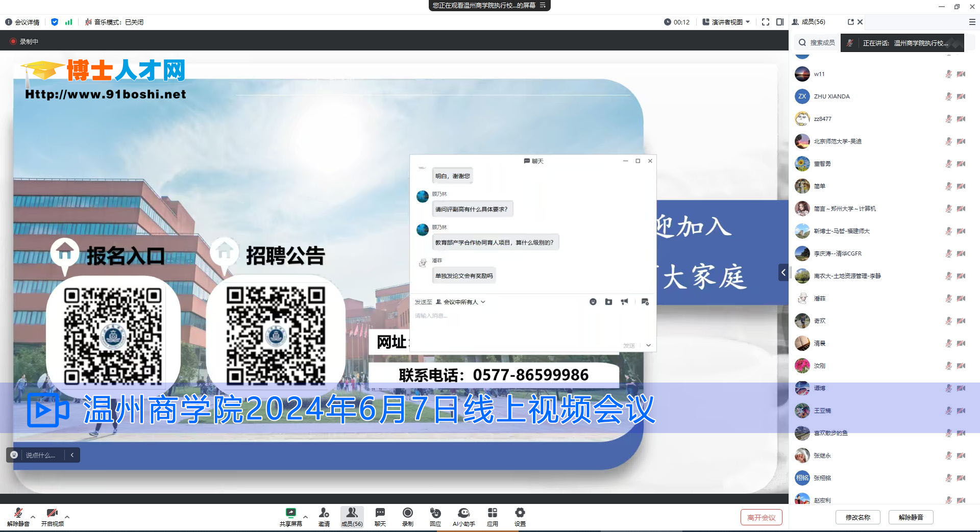Click the file send icon in chat
This screenshot has width=980, height=532.
pyautogui.click(x=608, y=302)
